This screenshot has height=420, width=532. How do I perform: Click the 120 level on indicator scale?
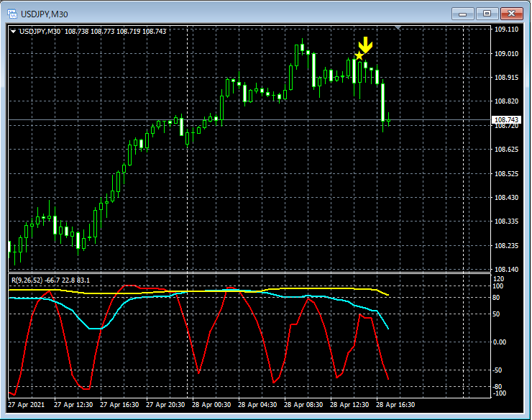[x=498, y=278]
